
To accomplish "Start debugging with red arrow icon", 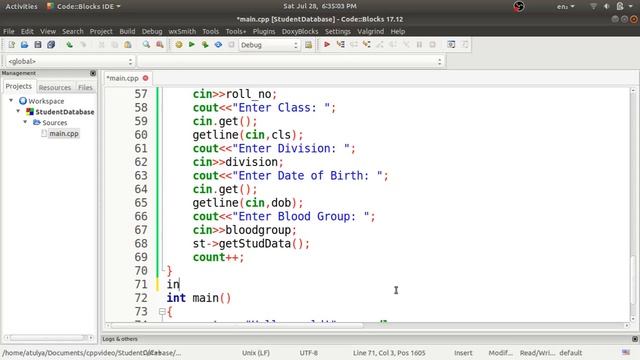I will pos(327,45).
